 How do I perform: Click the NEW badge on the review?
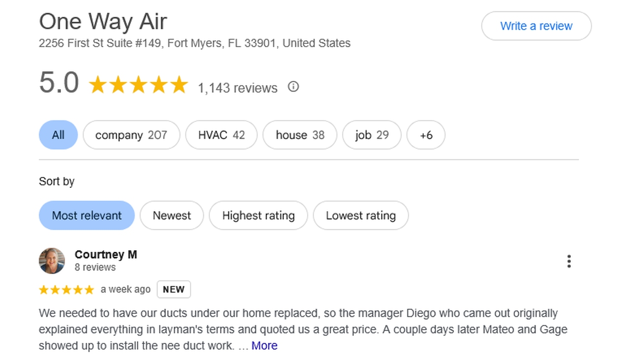pyautogui.click(x=174, y=289)
